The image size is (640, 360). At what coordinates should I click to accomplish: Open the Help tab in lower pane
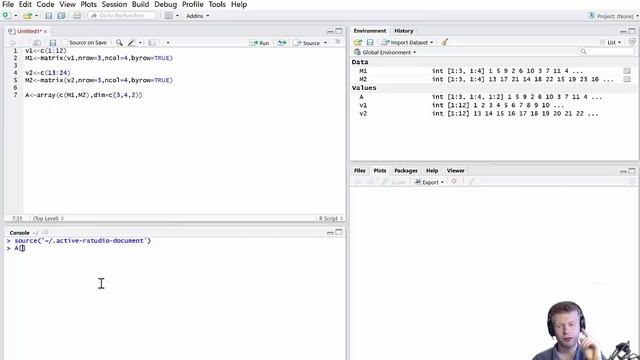432,171
